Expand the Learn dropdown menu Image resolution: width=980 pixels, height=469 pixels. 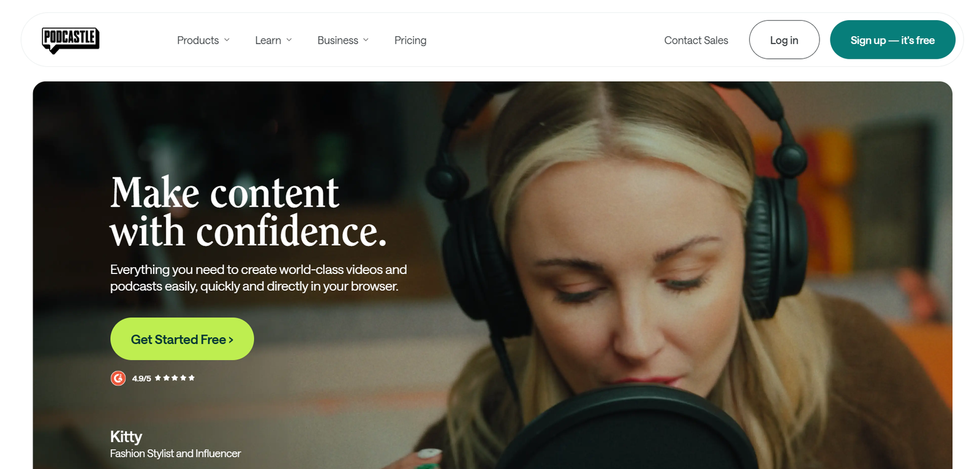pos(274,40)
